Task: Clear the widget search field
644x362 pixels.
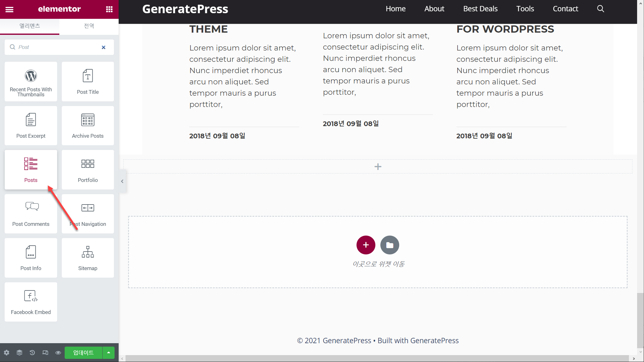Action: pos(104,47)
